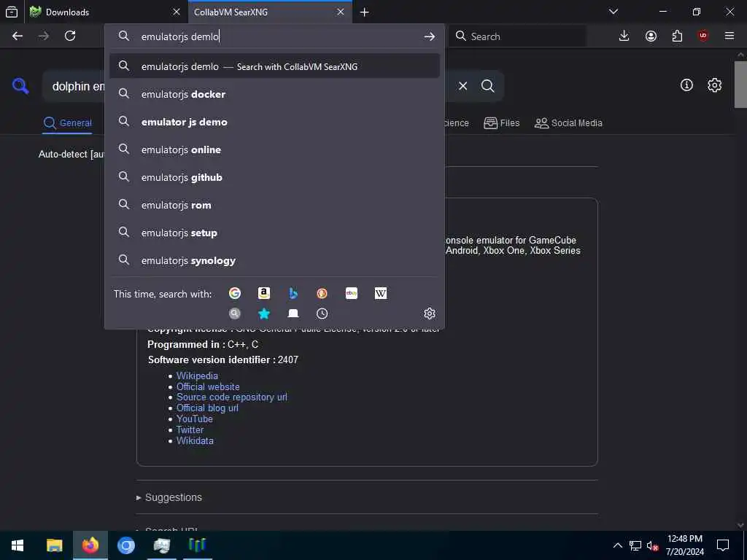Open the SearXNG about info icon
The height and width of the screenshot is (560, 747).
(x=686, y=85)
